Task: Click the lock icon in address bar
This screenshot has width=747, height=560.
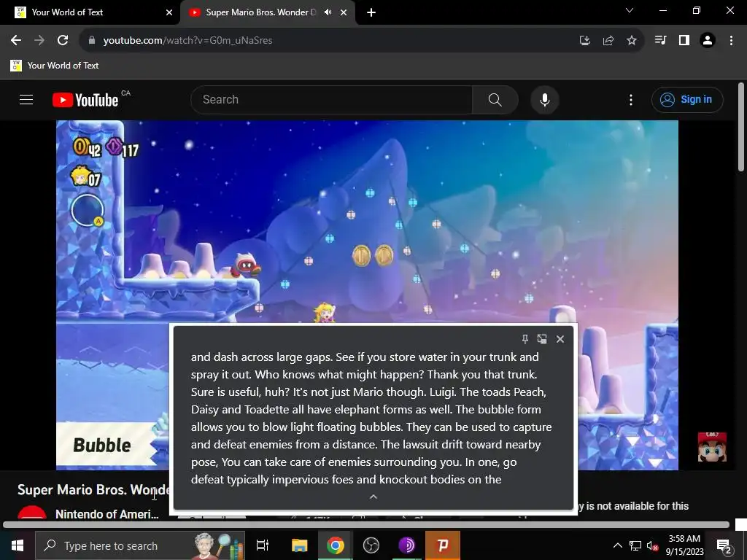Action: tap(92, 41)
